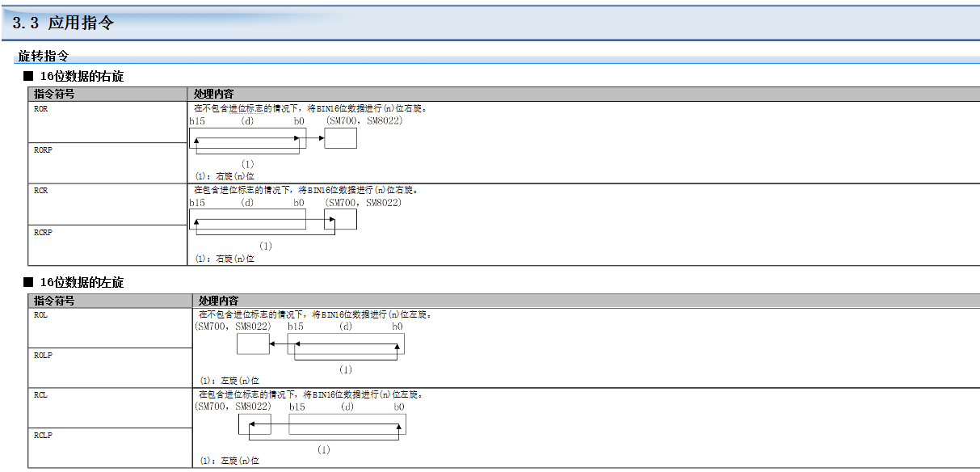Click the carry flag box in ROR diagram
Image resolution: width=980 pixels, height=472 pixels.
(340, 138)
